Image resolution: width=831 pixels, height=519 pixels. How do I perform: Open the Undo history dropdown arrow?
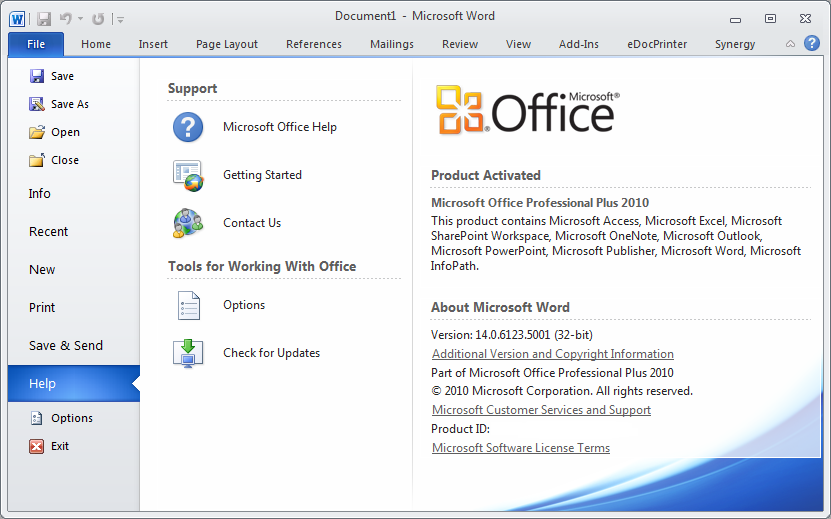click(81, 19)
